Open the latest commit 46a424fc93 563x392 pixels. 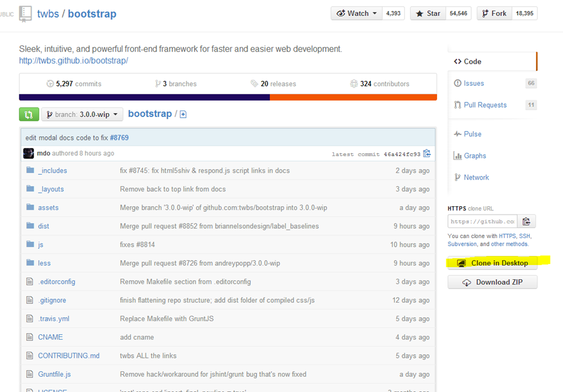tap(402, 154)
